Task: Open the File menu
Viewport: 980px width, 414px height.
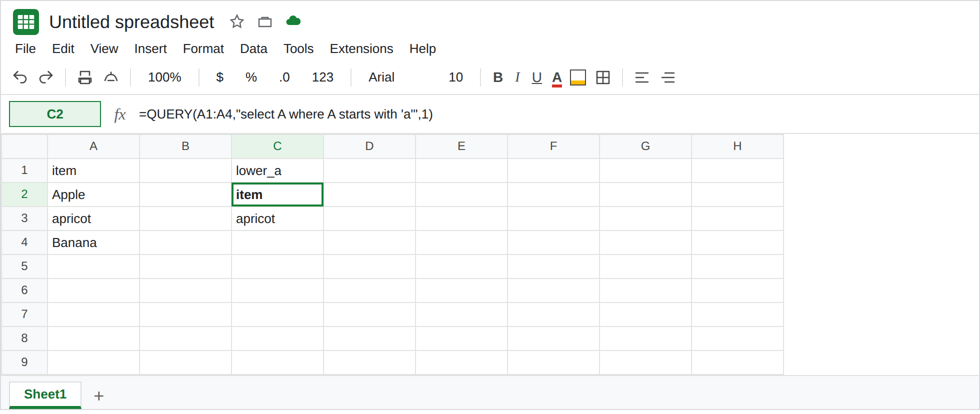Action: [x=25, y=48]
